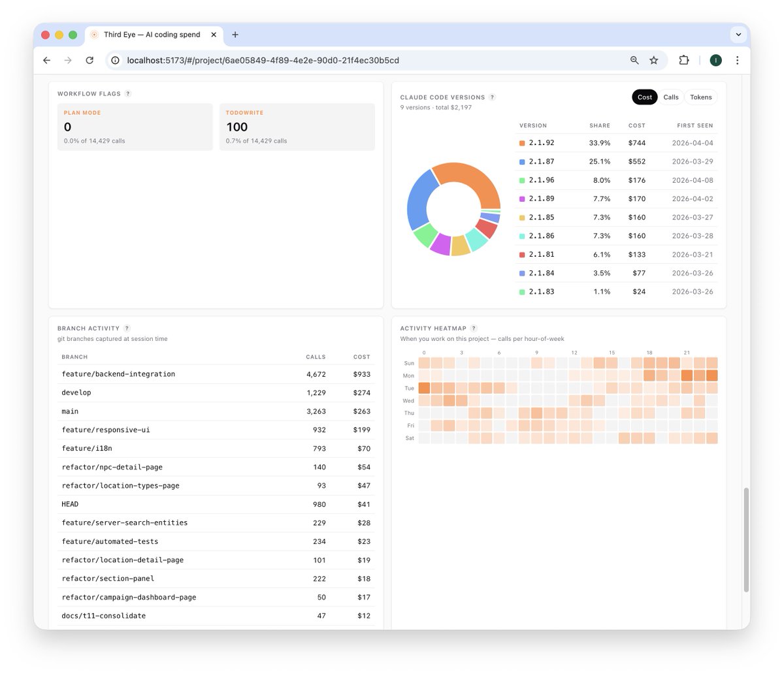The image size is (784, 674).
Task: Bookmark this page with the star icon
Action: point(653,60)
